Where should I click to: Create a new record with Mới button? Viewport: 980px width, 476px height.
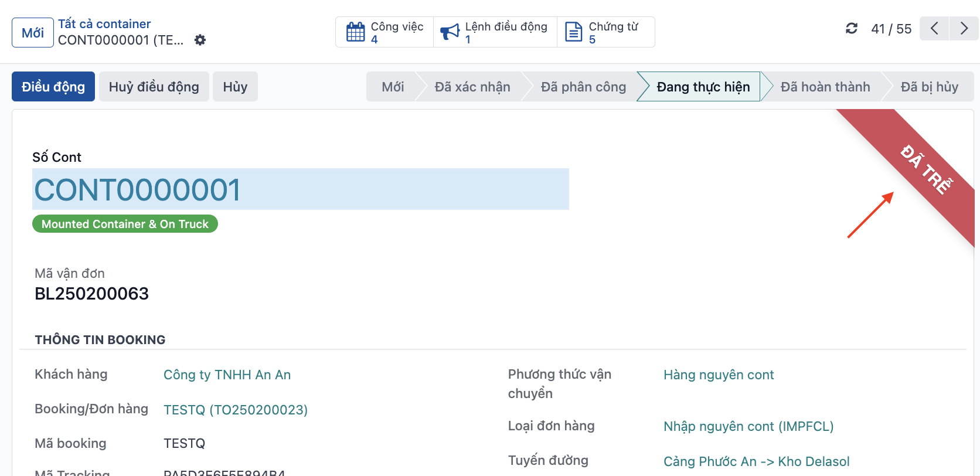tap(33, 33)
